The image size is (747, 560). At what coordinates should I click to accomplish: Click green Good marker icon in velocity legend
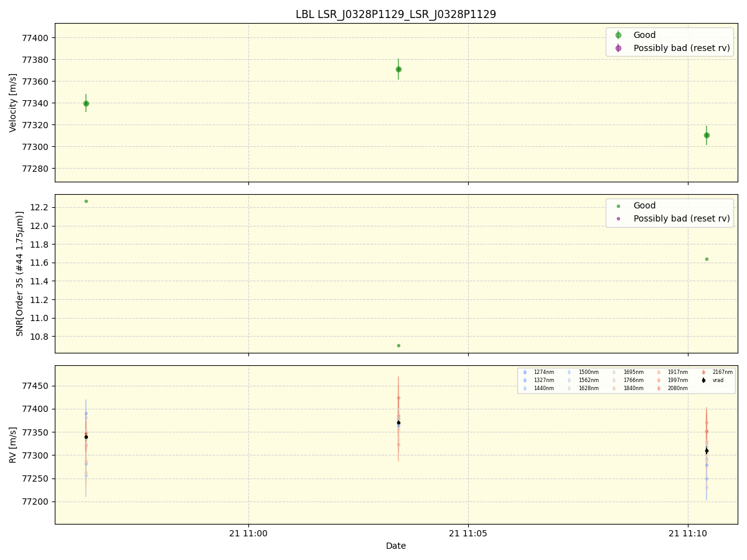[x=618, y=35]
